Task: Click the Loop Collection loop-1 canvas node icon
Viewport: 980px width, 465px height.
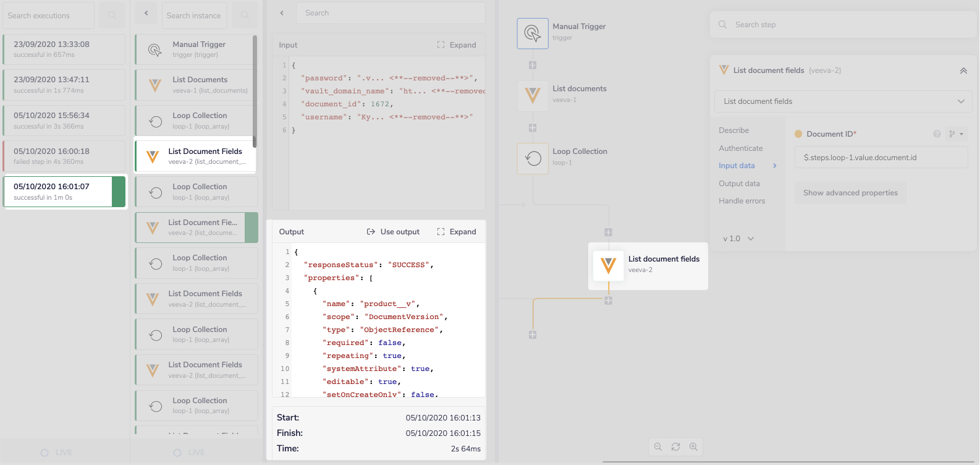Action: click(533, 158)
